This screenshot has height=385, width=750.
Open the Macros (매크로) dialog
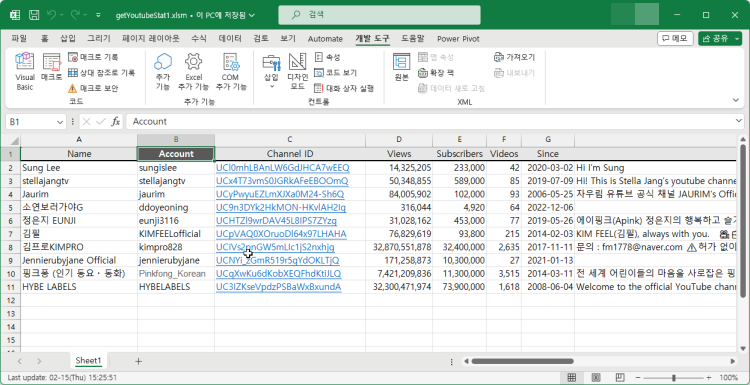pyautogui.click(x=51, y=67)
